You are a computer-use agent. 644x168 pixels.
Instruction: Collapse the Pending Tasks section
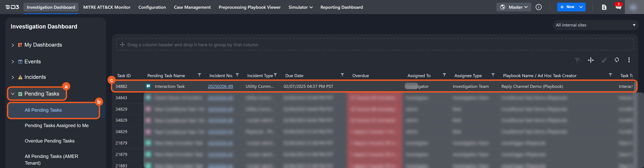13,94
